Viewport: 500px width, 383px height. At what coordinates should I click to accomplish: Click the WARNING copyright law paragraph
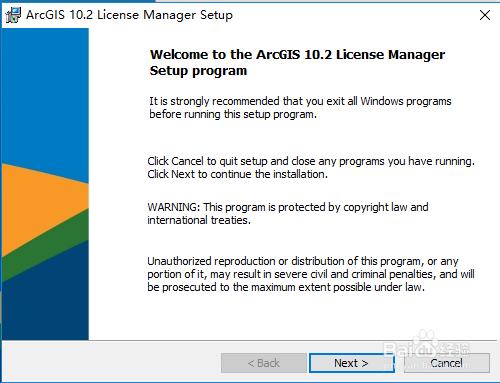(x=288, y=213)
